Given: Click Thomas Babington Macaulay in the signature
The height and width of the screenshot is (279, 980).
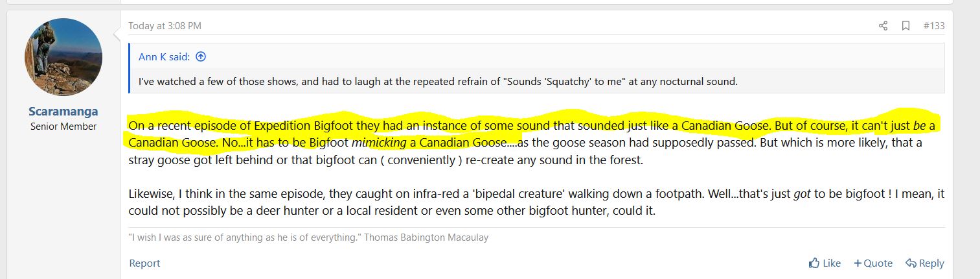Looking at the screenshot, I should coord(426,237).
